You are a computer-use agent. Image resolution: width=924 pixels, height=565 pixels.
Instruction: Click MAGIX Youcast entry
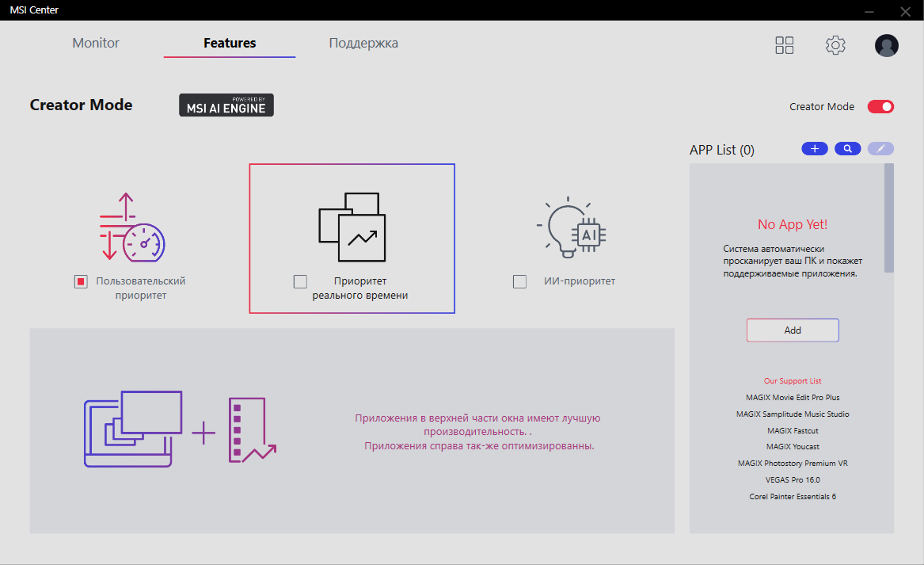[793, 446]
